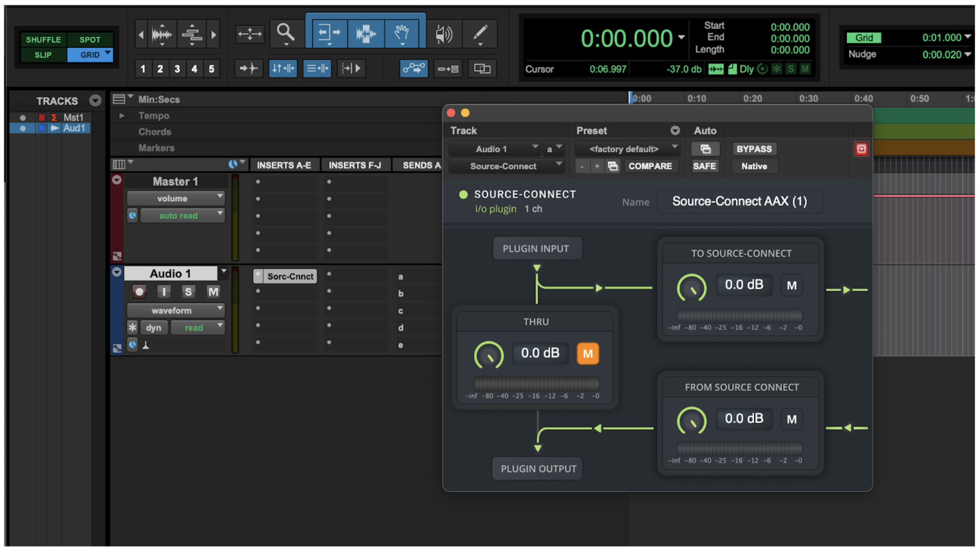Screen dimensions: 980x551
Task: Select Aud1 in the Tracks list
Action: point(73,128)
